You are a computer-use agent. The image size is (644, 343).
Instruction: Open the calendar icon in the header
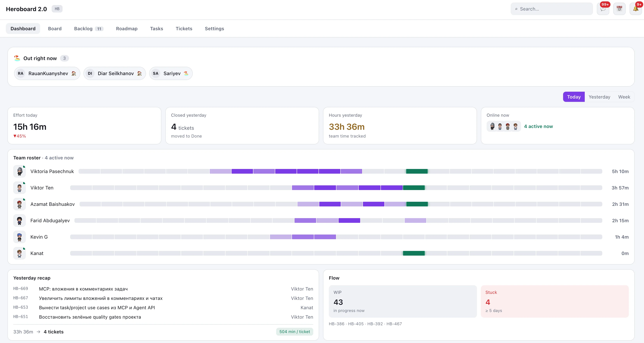click(x=619, y=9)
